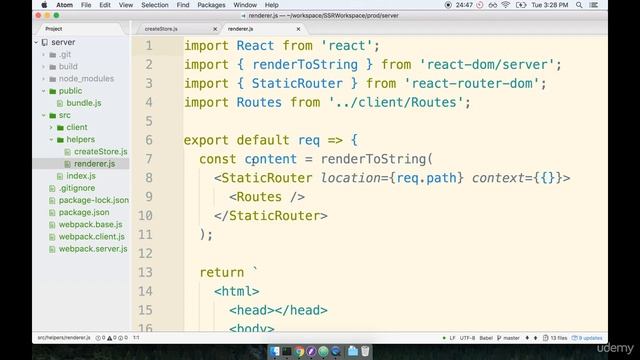Click the server repository icon
Image resolution: width=640 pixels, height=360 pixels.
click(45, 42)
